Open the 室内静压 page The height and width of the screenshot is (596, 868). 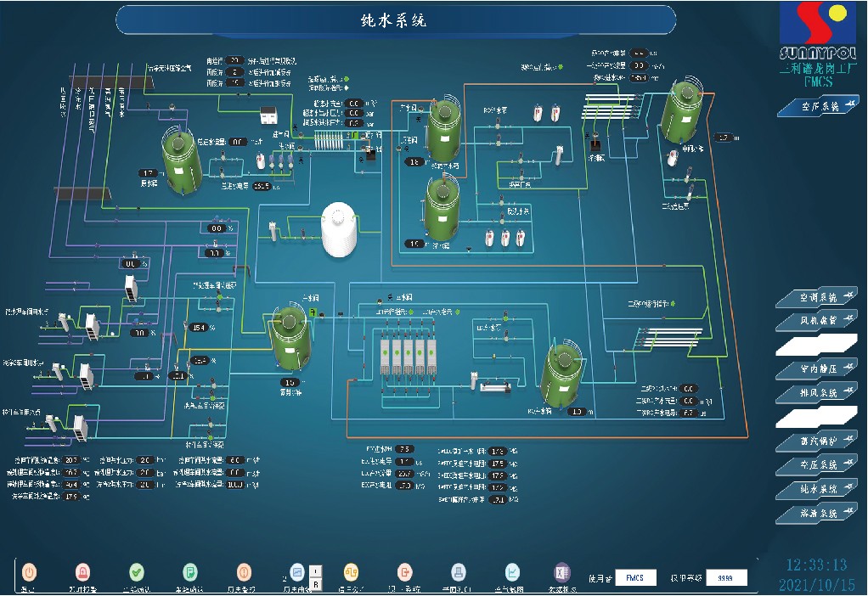(x=814, y=370)
